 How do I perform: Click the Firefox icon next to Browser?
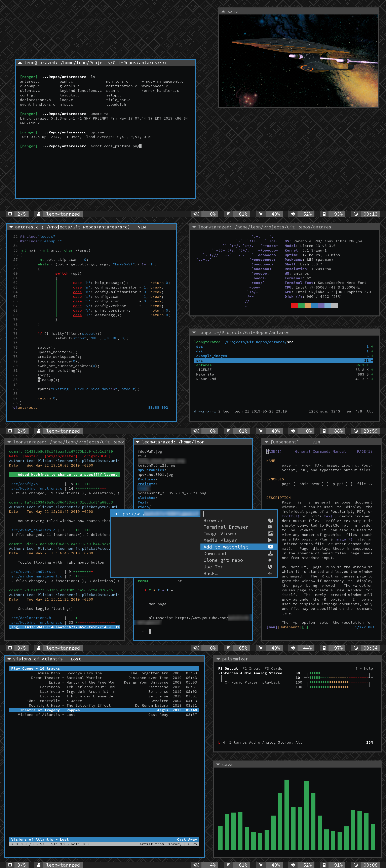[270, 520]
